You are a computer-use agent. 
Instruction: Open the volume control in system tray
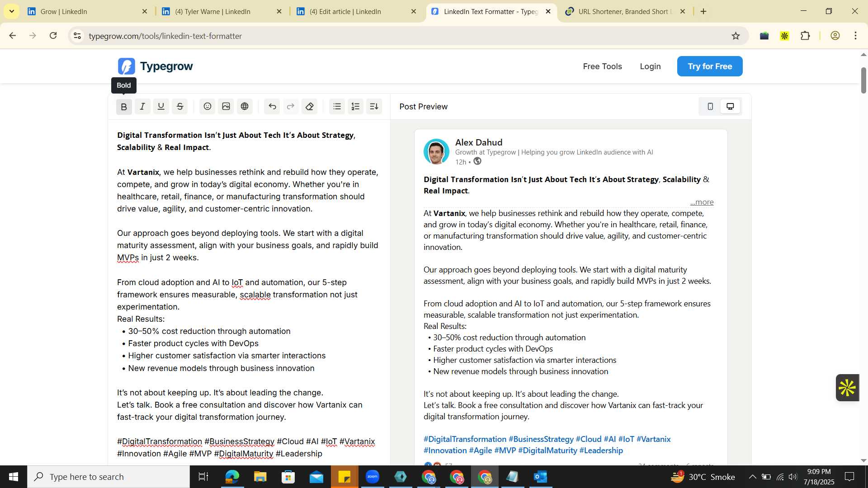coord(793,477)
